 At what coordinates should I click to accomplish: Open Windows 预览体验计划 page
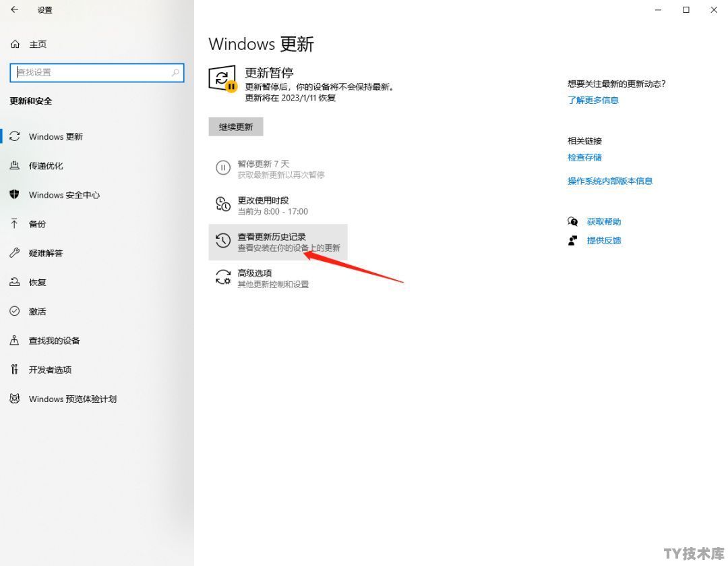pos(96,399)
